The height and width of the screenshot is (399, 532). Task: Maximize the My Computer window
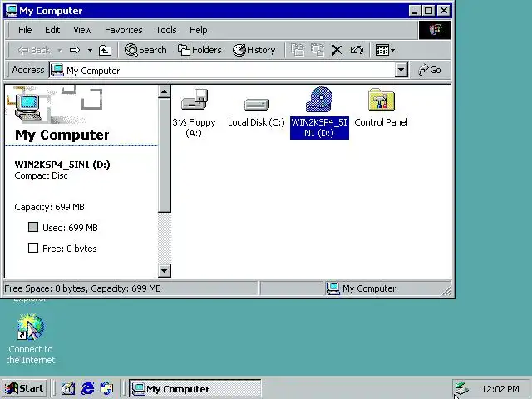(x=428, y=11)
